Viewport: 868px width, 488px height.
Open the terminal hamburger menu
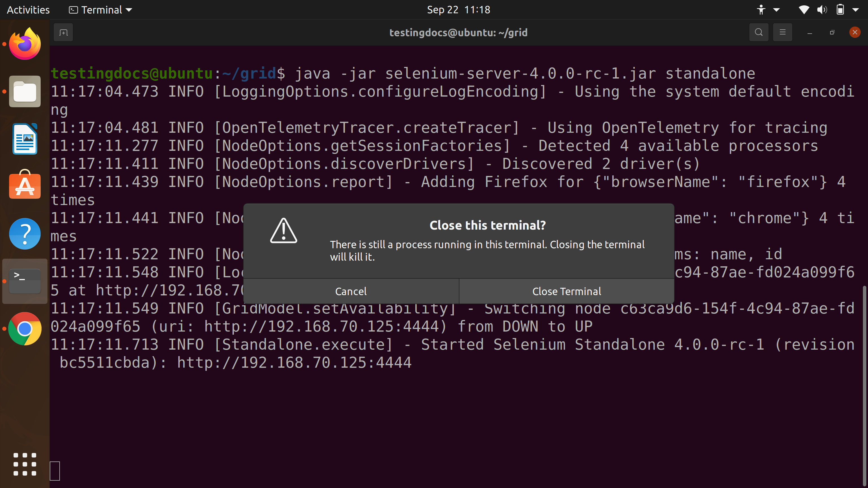782,32
